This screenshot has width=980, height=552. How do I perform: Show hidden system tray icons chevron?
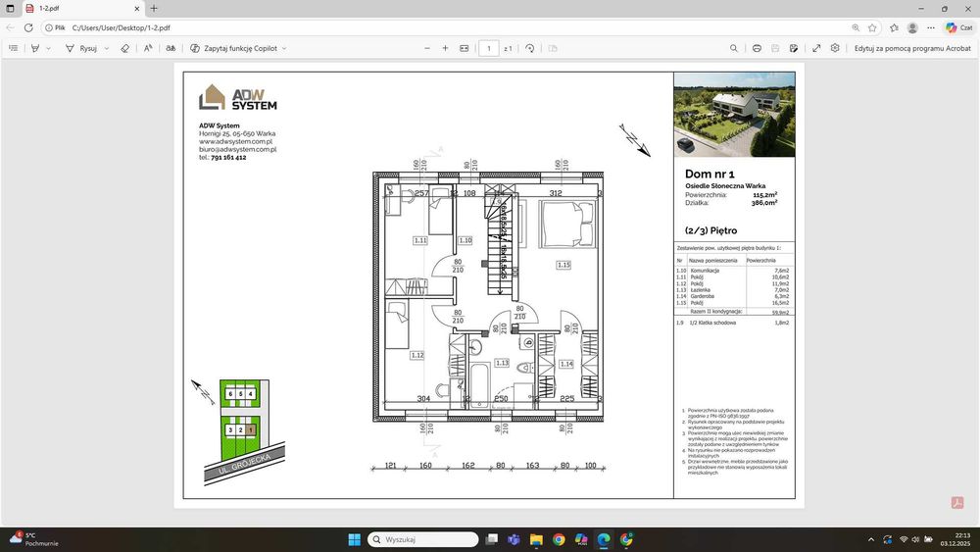871,539
